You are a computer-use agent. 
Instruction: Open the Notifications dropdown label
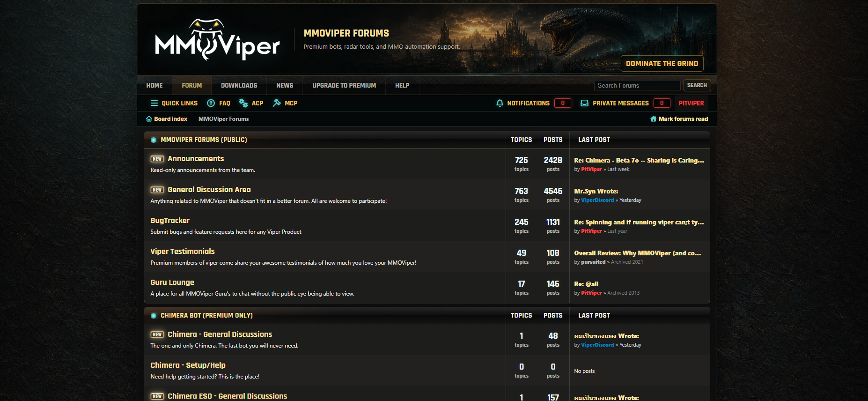pyautogui.click(x=529, y=103)
